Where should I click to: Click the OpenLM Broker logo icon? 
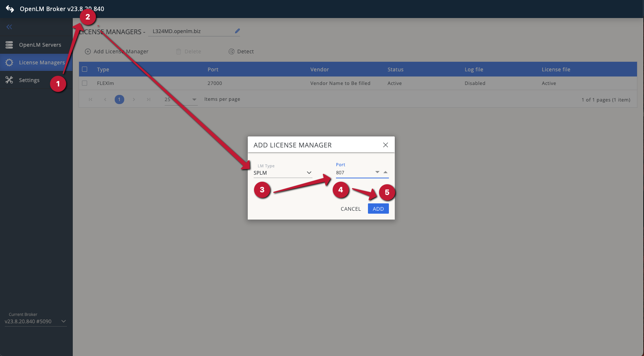pos(10,9)
